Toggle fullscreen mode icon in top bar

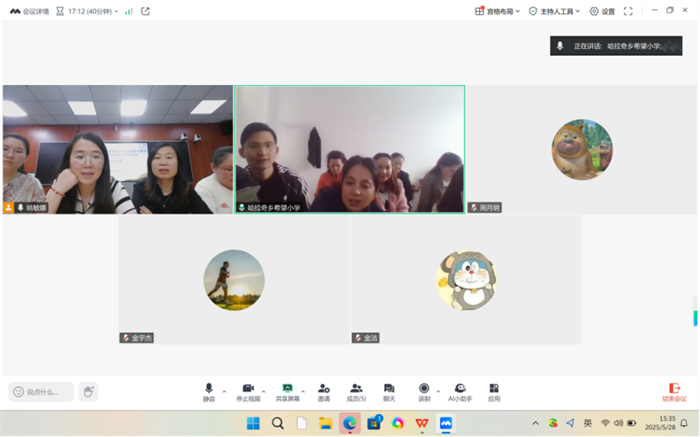(628, 11)
